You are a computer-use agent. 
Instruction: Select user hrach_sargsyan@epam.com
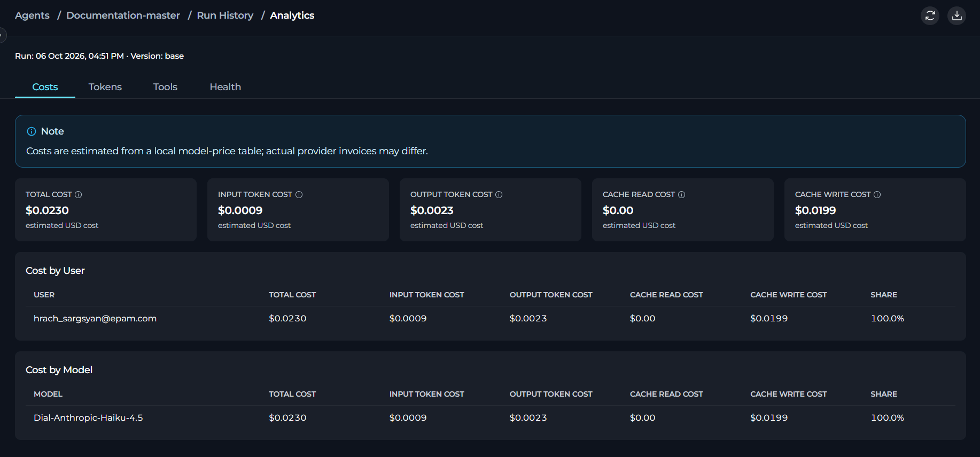tap(95, 319)
